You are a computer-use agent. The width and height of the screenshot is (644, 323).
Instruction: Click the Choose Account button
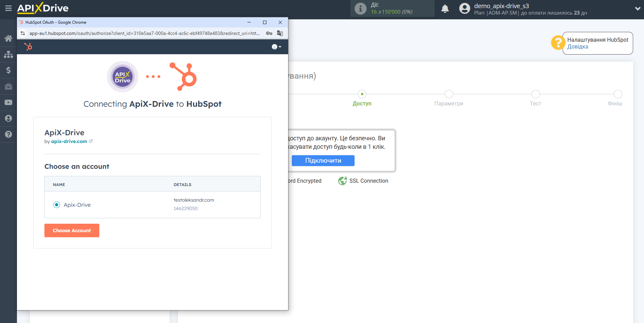(72, 230)
